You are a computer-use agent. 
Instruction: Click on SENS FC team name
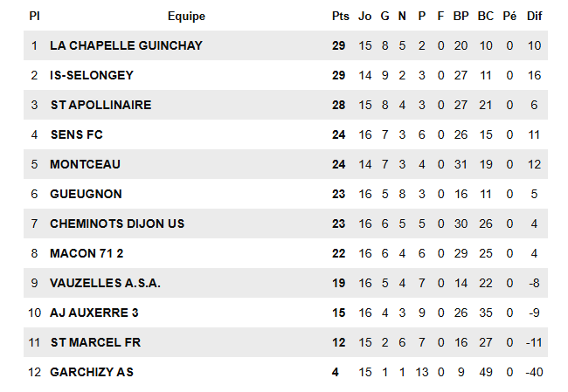click(x=77, y=134)
